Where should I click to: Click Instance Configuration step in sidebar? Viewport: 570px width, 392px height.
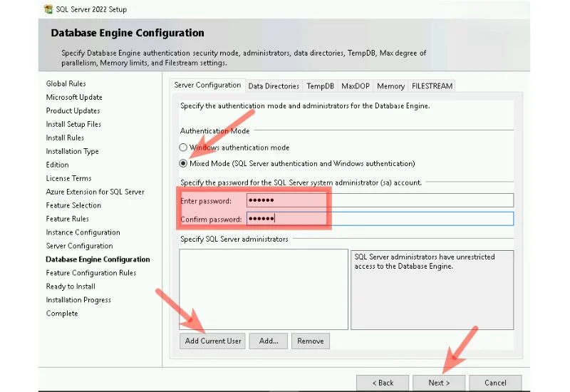click(83, 232)
